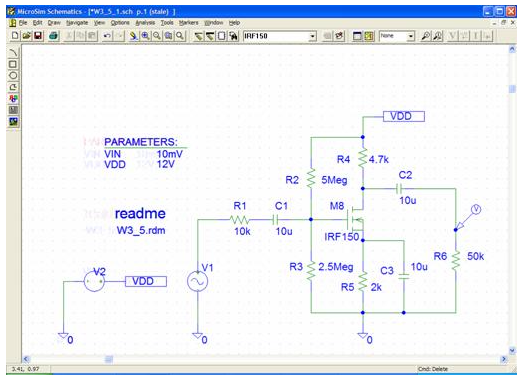Click the New schematic icon
520x379 pixels.
15,36
